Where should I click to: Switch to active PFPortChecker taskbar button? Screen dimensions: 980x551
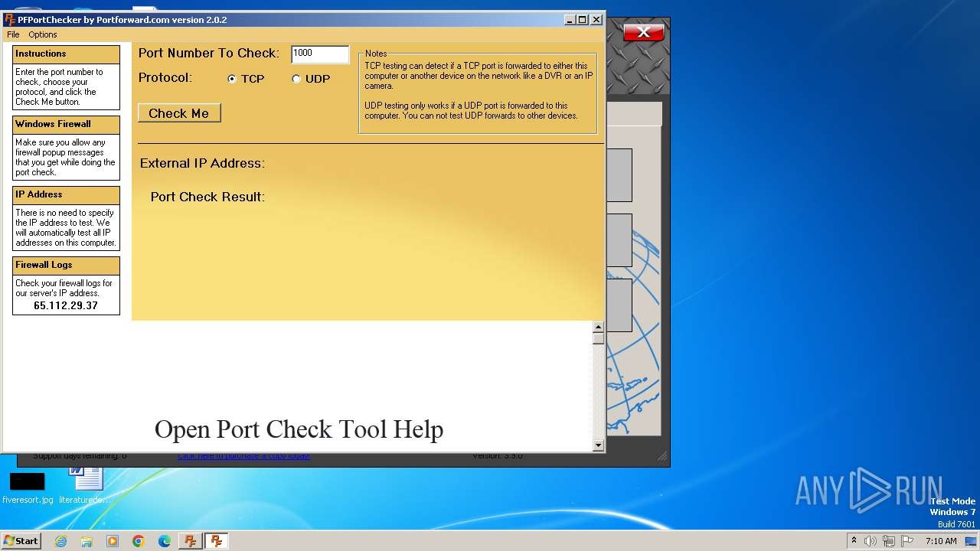(217, 541)
